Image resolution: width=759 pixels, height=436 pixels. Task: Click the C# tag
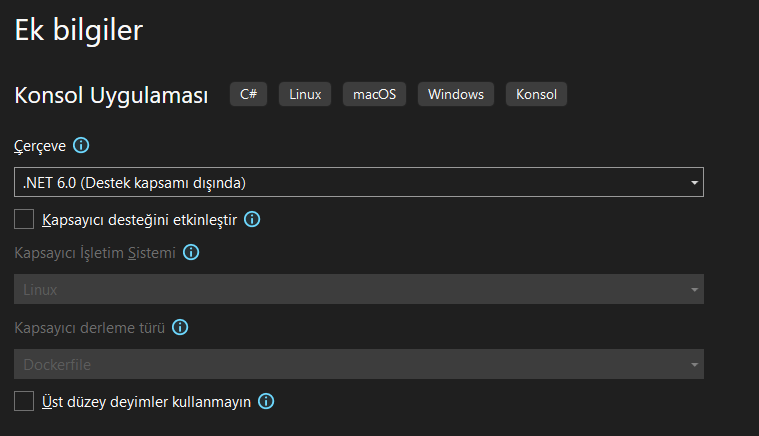pos(248,95)
